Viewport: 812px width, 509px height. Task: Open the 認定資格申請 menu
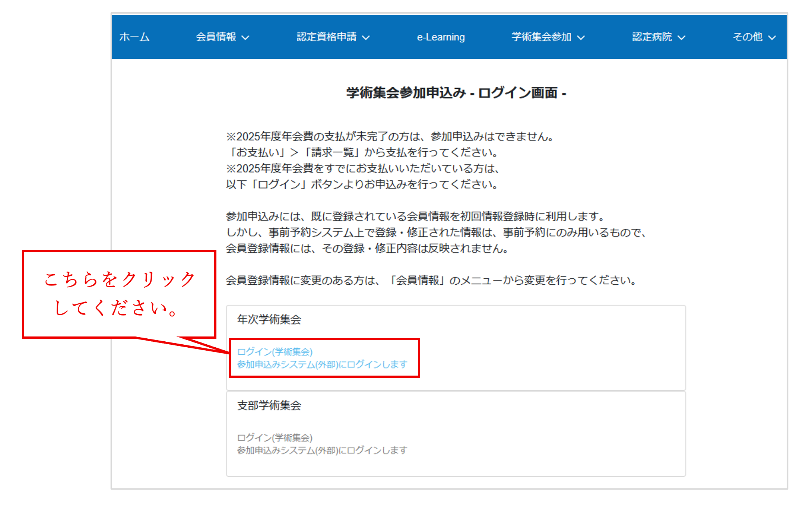(x=326, y=37)
